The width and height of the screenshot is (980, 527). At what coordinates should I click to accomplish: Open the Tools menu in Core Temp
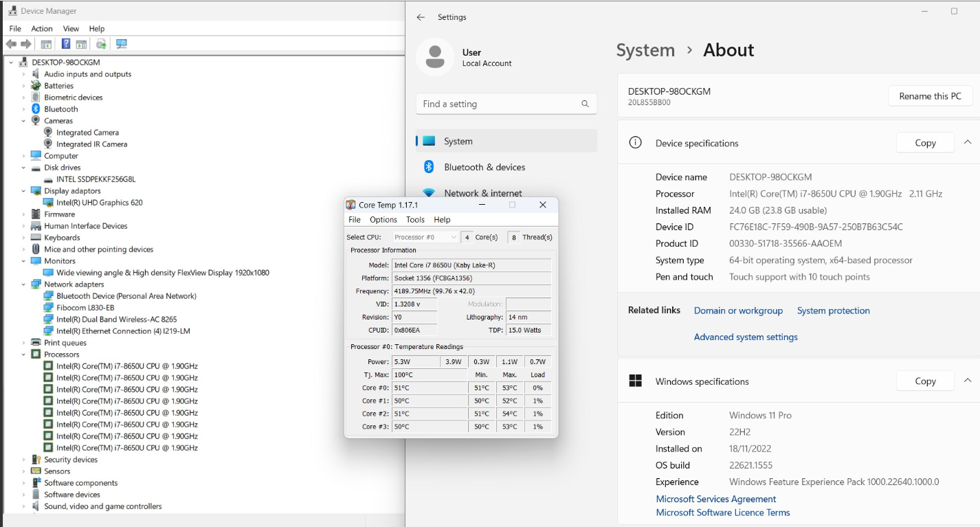point(415,219)
